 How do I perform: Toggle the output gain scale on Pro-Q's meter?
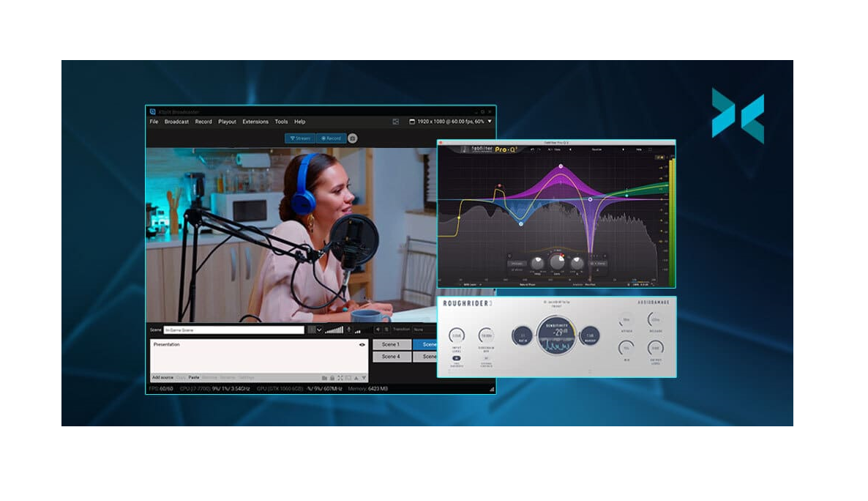coord(659,155)
